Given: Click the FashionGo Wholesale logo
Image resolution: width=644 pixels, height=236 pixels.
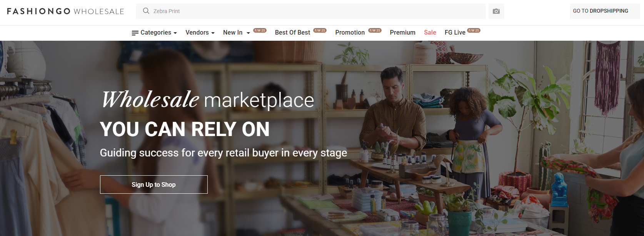Looking at the screenshot, I should [65, 11].
